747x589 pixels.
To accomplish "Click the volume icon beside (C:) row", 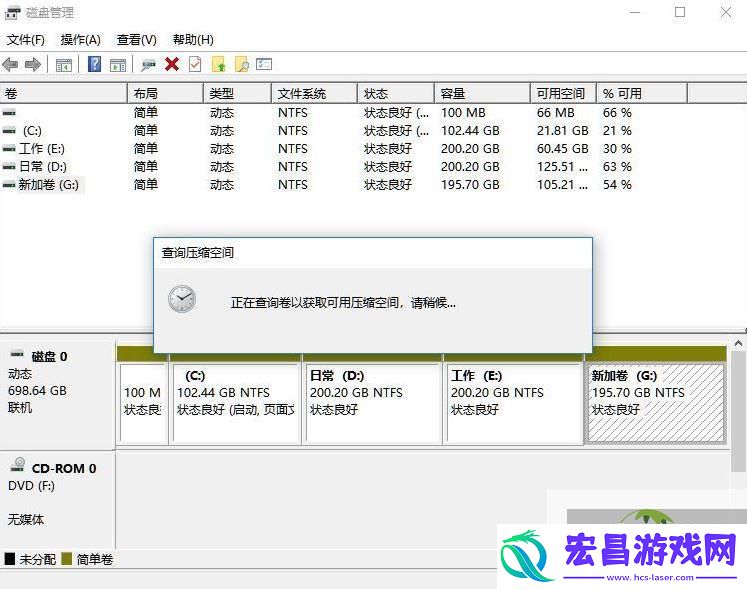I will tap(9, 131).
